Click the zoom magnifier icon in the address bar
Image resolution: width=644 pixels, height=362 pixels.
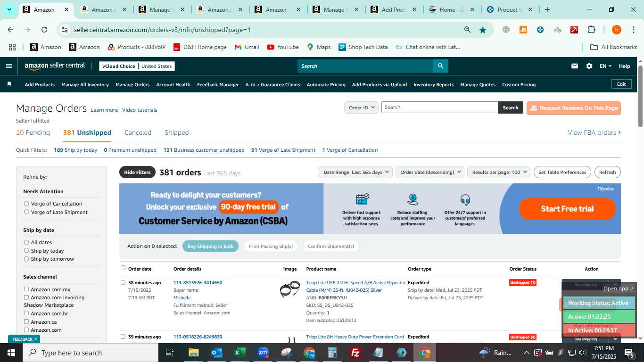tap(467, 30)
